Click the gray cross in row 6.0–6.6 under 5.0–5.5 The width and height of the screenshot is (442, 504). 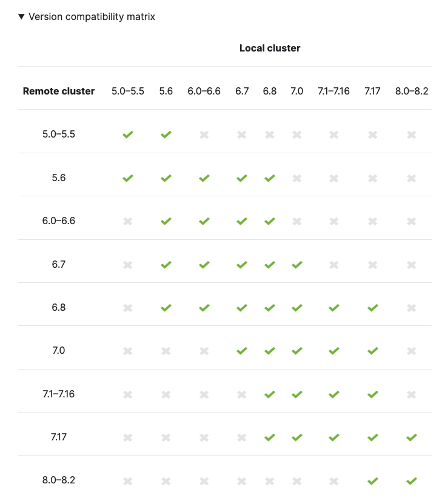click(128, 221)
